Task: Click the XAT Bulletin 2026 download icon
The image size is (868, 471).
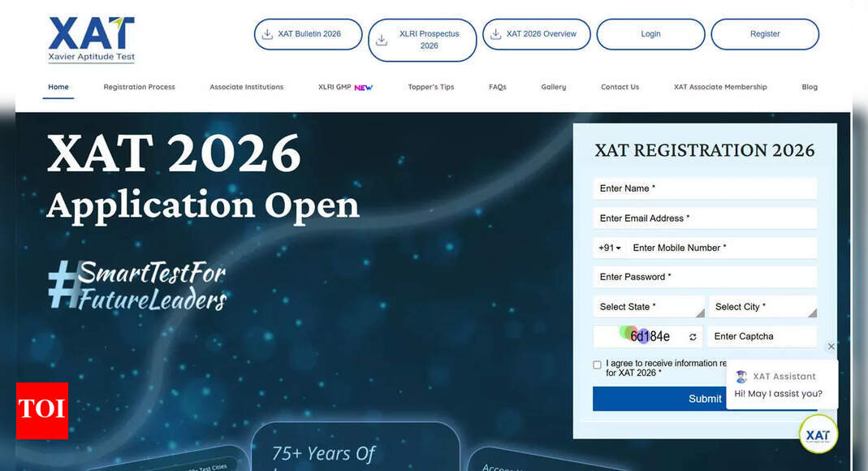Action: [x=267, y=34]
